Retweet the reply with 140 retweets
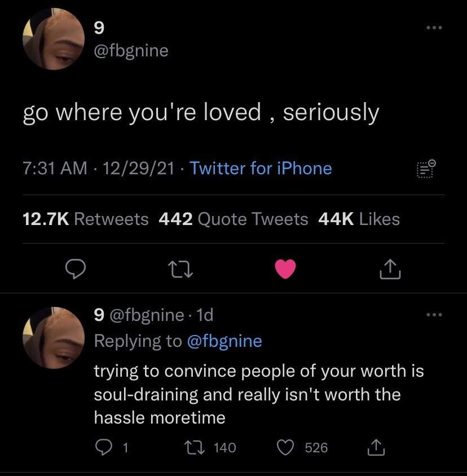 [195, 448]
